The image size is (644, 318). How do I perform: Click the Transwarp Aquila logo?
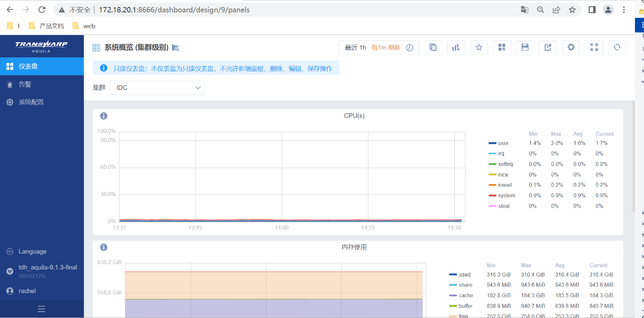[42, 47]
